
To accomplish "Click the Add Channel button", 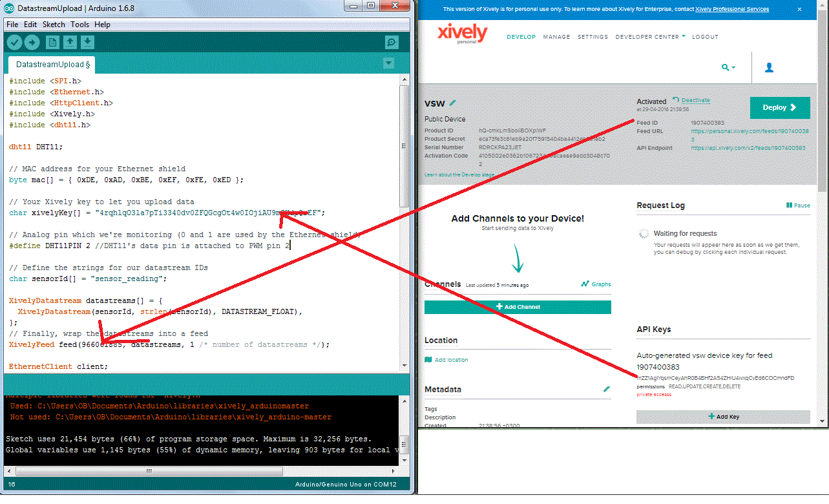I will tap(518, 307).
